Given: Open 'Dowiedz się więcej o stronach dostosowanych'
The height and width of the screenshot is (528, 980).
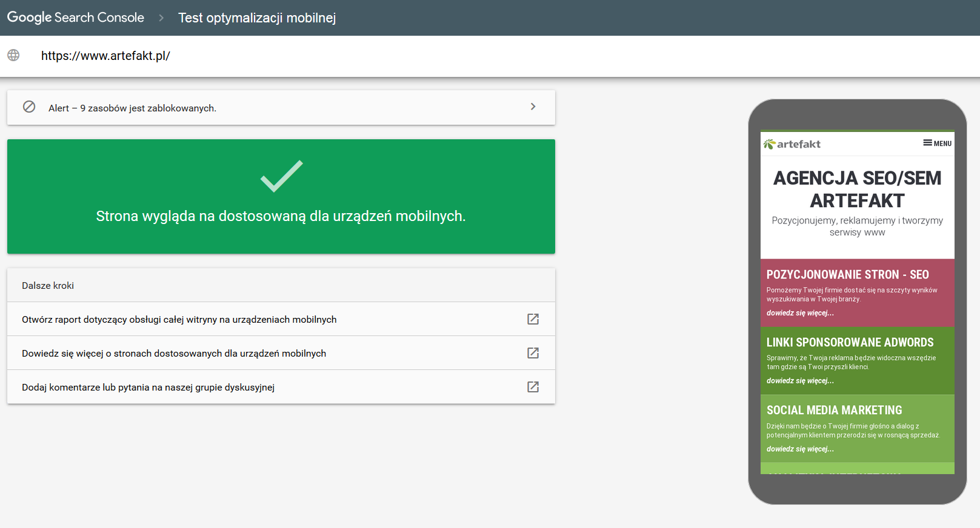Looking at the screenshot, I should click(281, 353).
